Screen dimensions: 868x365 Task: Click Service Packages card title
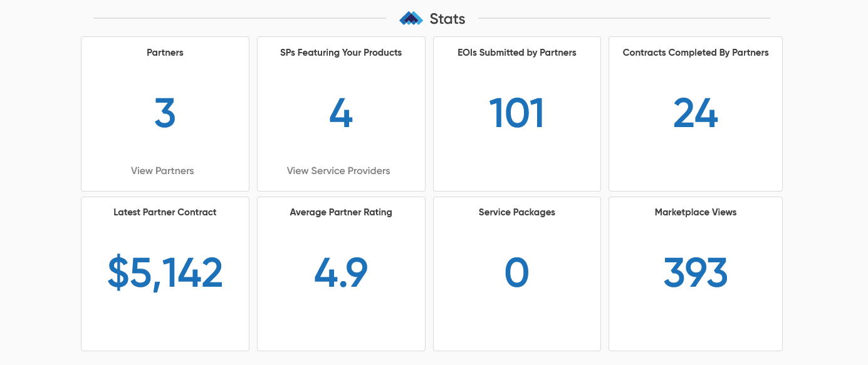pos(517,212)
